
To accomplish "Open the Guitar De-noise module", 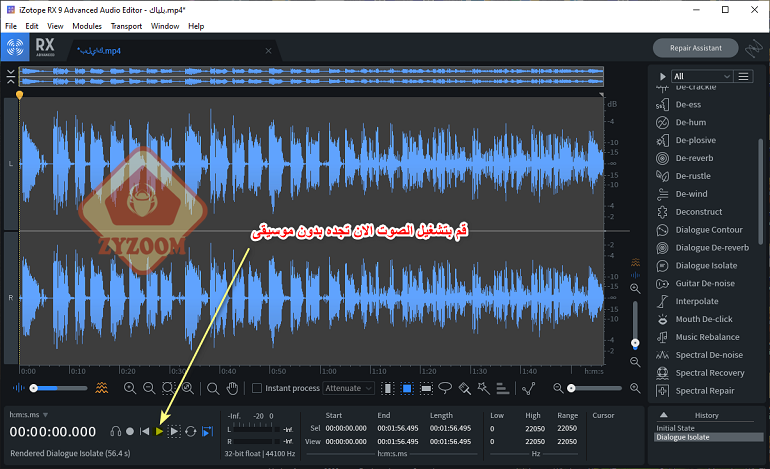I will click(x=704, y=283).
